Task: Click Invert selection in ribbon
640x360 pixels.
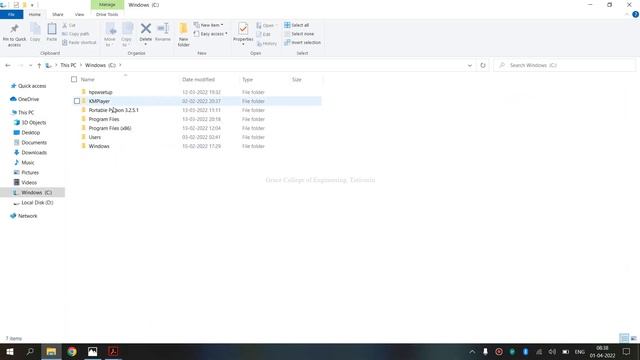Action: pos(302,42)
